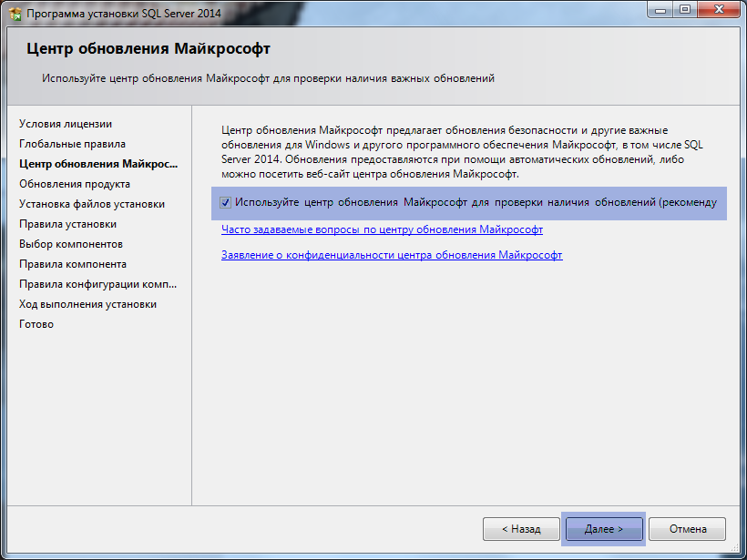Click the Центр обновления Майкрософт page heading

(x=148, y=48)
